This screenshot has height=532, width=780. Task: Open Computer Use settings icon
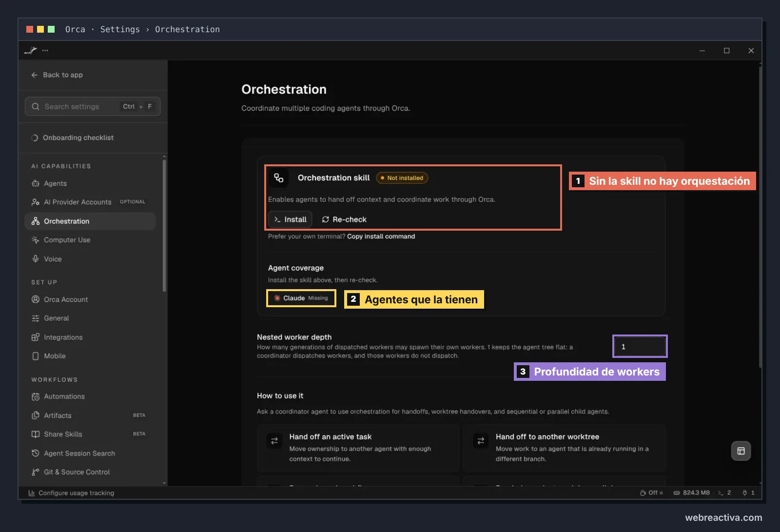36,240
